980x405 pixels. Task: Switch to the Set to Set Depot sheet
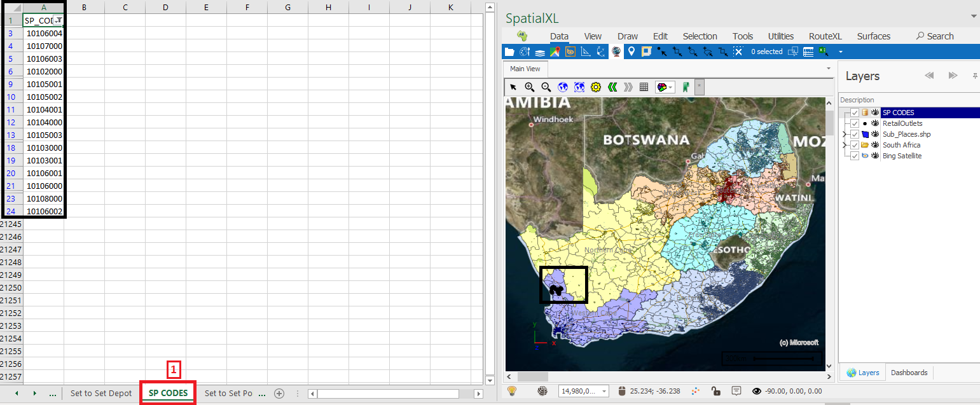100,393
